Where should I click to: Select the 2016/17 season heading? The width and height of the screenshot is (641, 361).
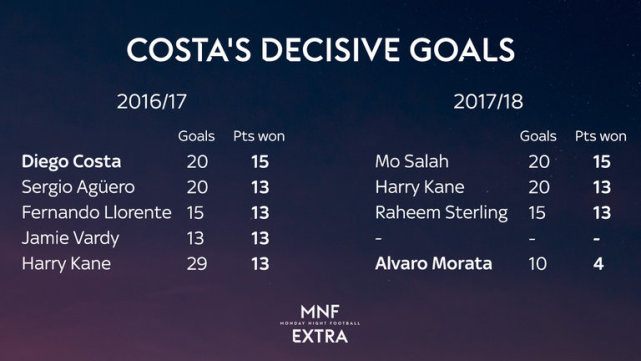152,101
